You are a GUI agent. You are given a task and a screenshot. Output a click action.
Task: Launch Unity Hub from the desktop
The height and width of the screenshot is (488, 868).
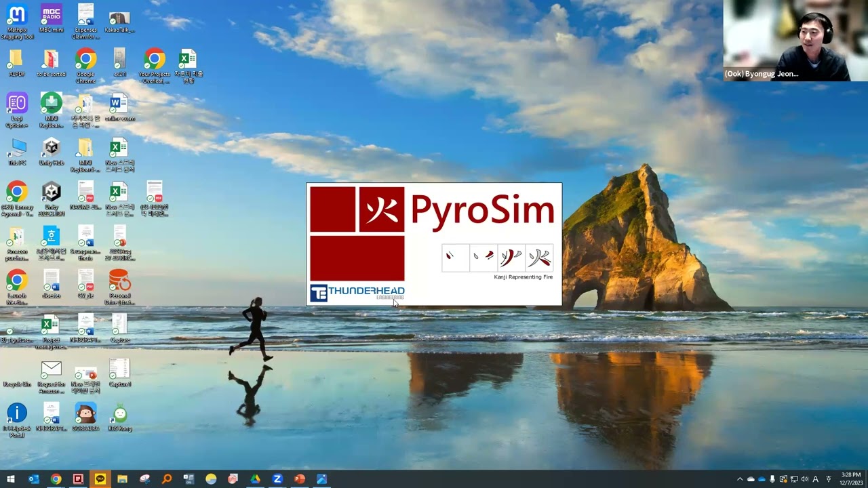click(x=52, y=151)
